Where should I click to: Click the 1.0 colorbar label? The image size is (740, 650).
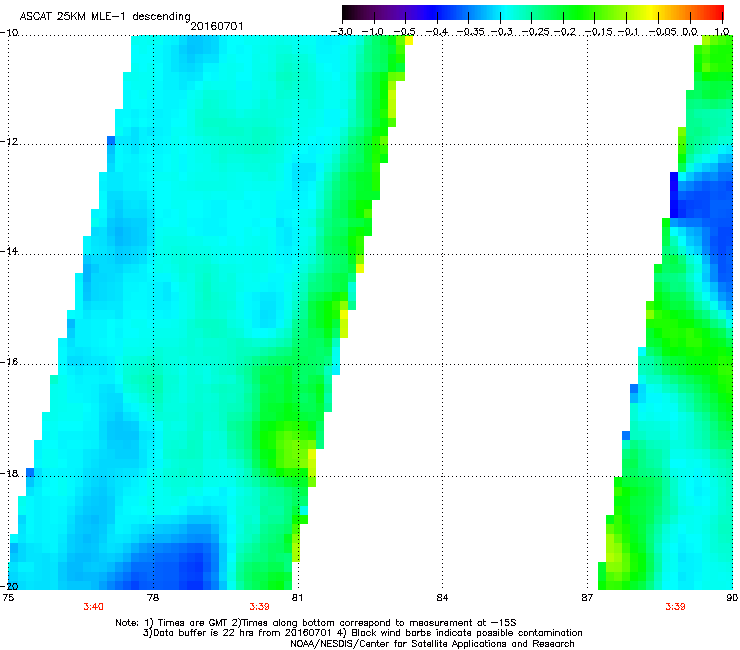pyautogui.click(x=722, y=32)
